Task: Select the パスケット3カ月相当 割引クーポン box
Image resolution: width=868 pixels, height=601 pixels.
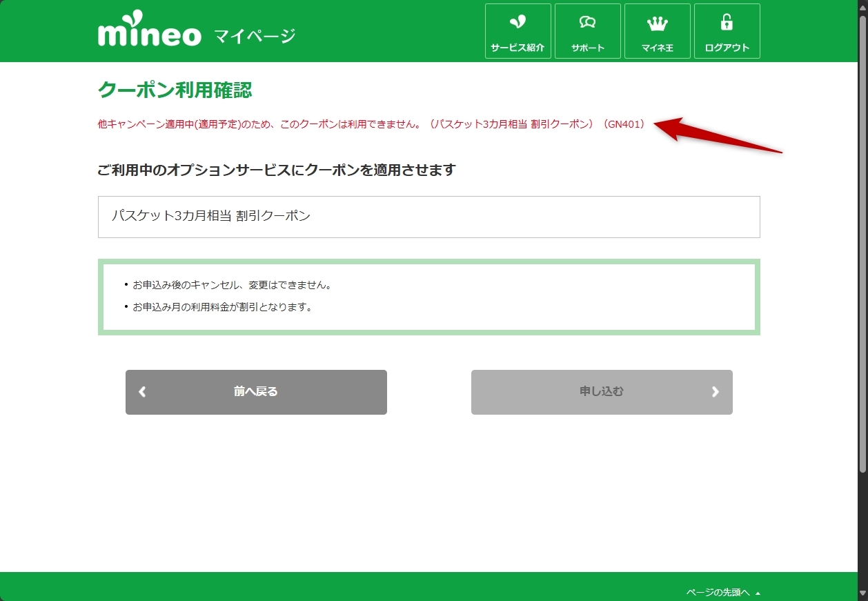Action: pyautogui.click(x=428, y=217)
